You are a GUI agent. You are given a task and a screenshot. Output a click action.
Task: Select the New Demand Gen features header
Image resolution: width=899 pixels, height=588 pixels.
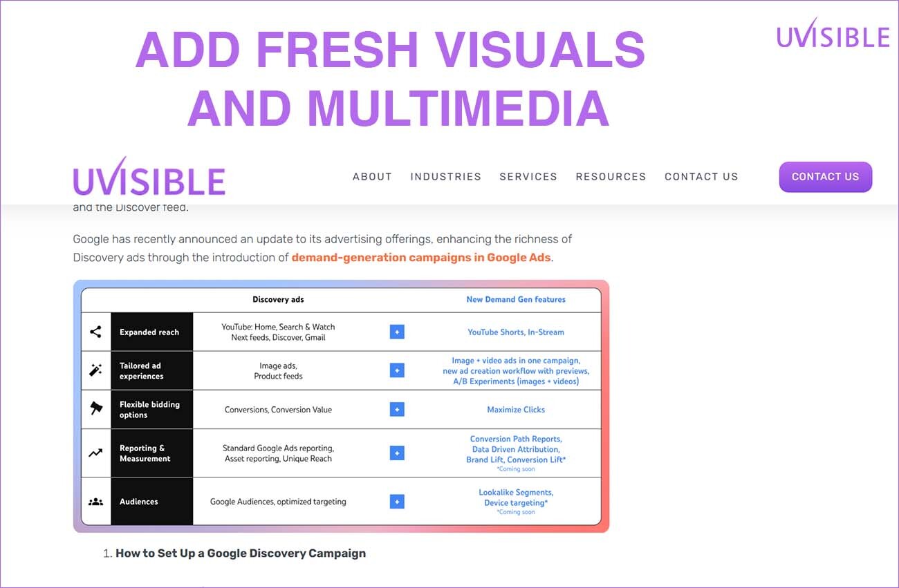(516, 299)
